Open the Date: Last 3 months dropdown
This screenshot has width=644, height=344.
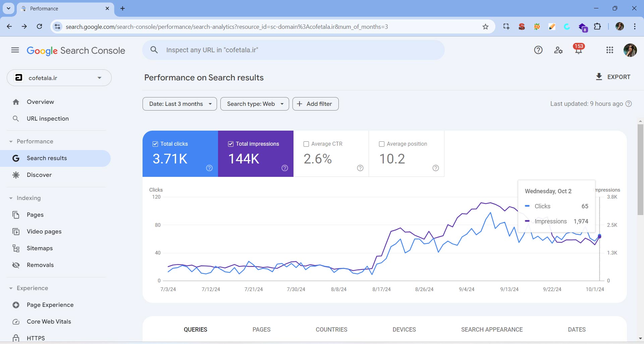point(179,104)
